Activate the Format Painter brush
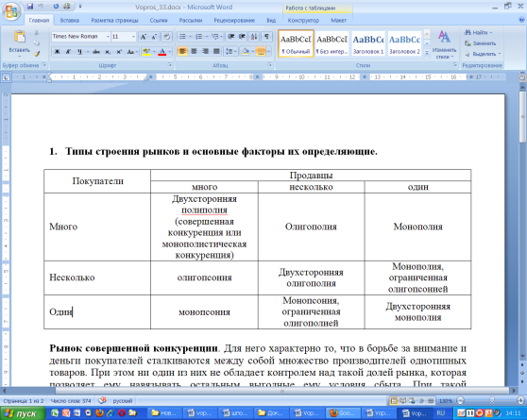Image resolution: width=527 pixels, height=420 pixels. (37, 53)
